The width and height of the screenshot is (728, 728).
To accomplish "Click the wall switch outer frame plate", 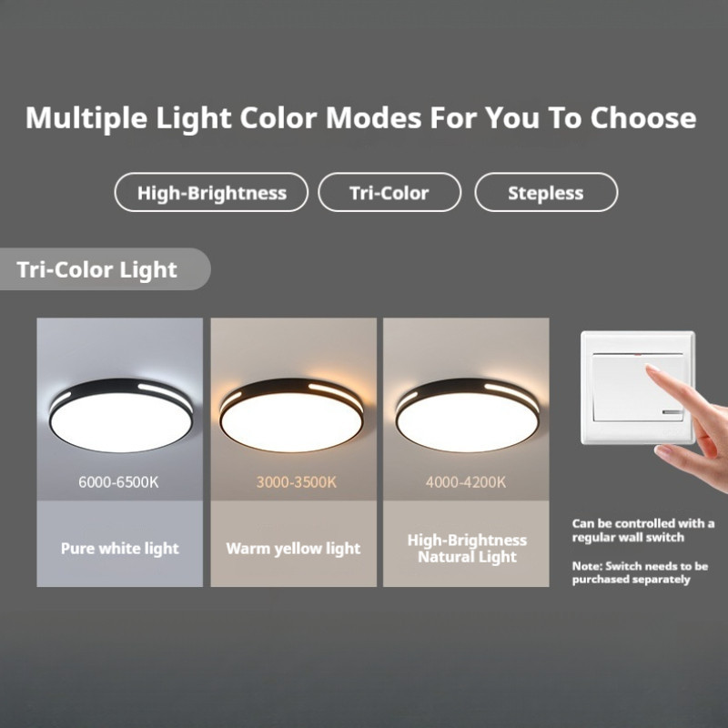I will [x=638, y=388].
